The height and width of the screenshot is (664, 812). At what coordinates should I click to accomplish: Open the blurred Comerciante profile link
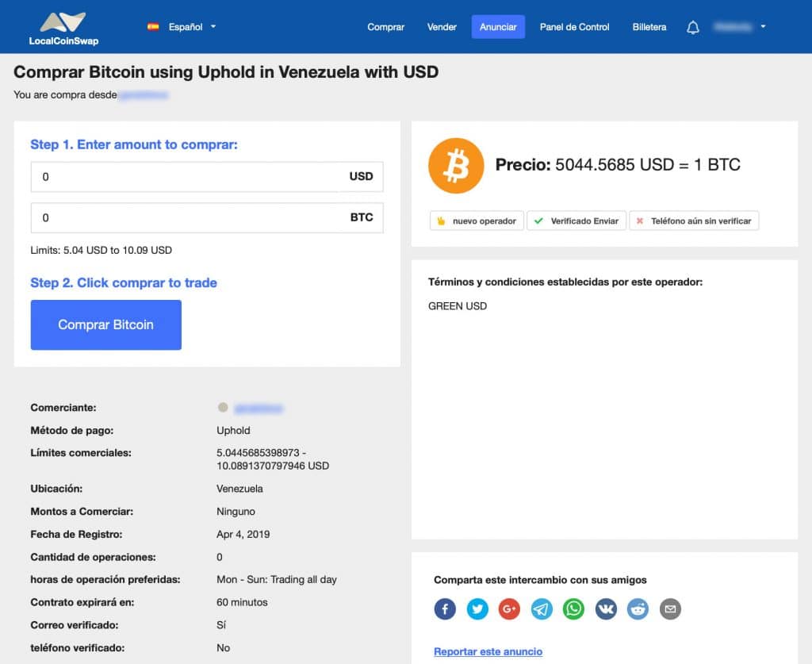pyautogui.click(x=258, y=409)
